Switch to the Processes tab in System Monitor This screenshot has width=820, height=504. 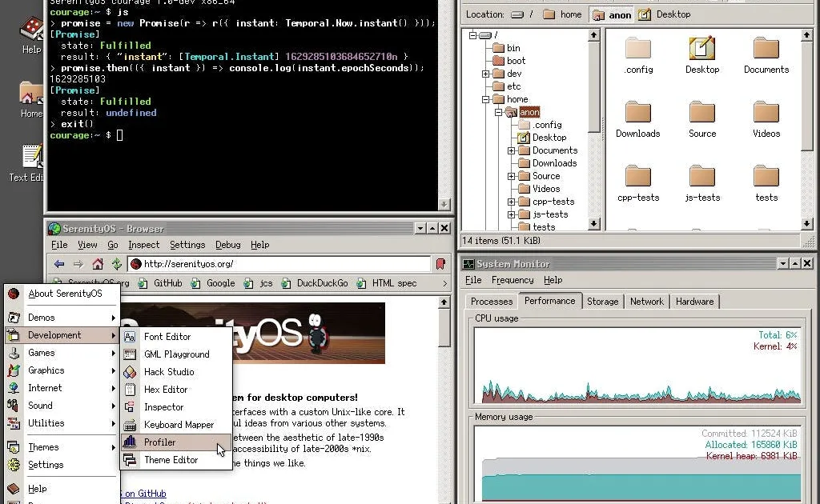491,302
